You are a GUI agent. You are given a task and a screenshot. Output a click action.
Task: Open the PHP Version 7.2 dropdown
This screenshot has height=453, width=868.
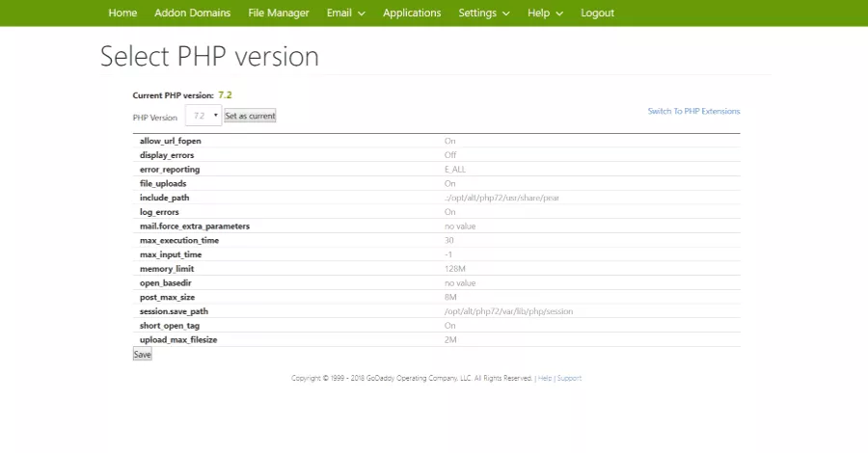(203, 116)
